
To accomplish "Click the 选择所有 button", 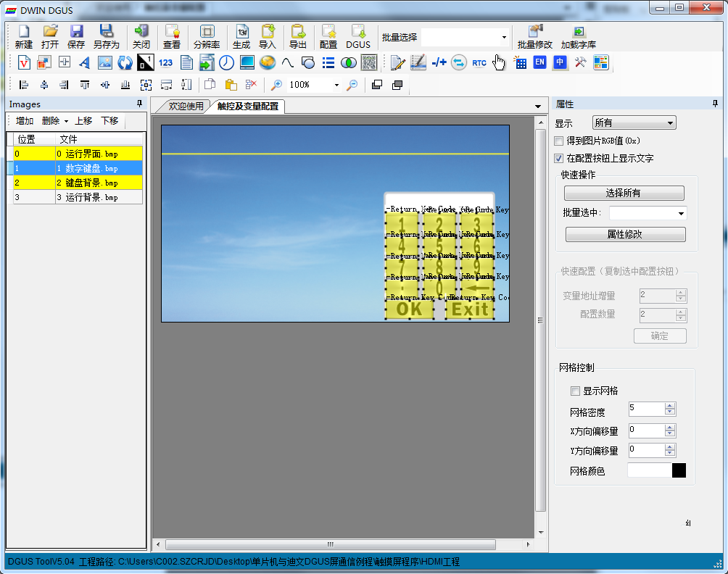I will (624, 193).
